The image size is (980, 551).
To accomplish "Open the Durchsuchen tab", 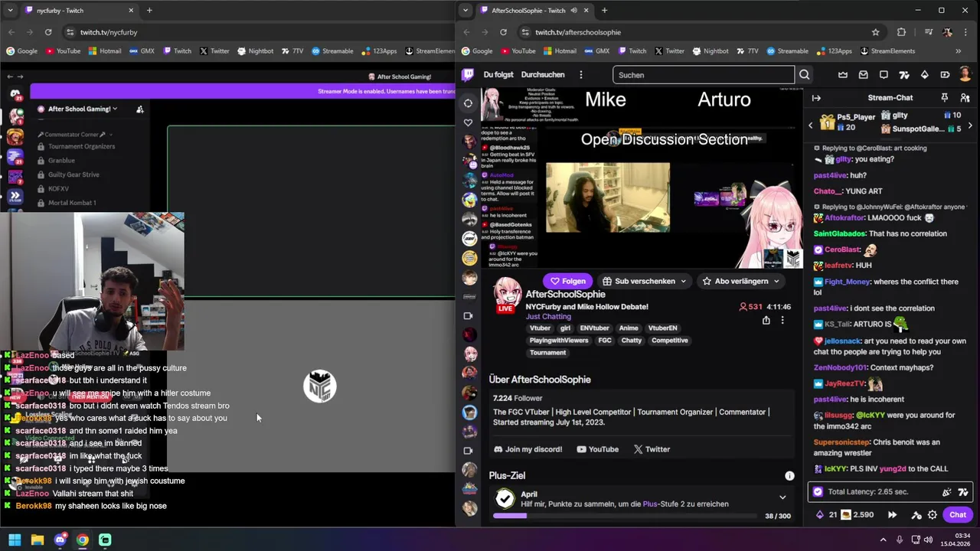I will coord(543,75).
